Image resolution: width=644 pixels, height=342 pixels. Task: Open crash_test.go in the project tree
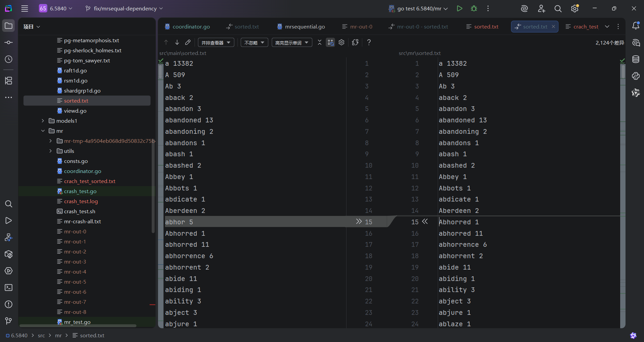80,191
